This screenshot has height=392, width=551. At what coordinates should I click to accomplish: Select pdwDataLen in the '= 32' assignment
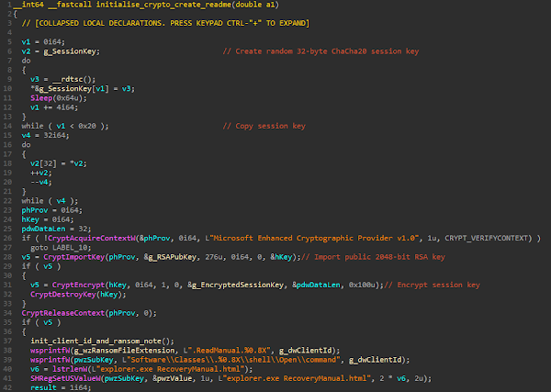(43, 229)
